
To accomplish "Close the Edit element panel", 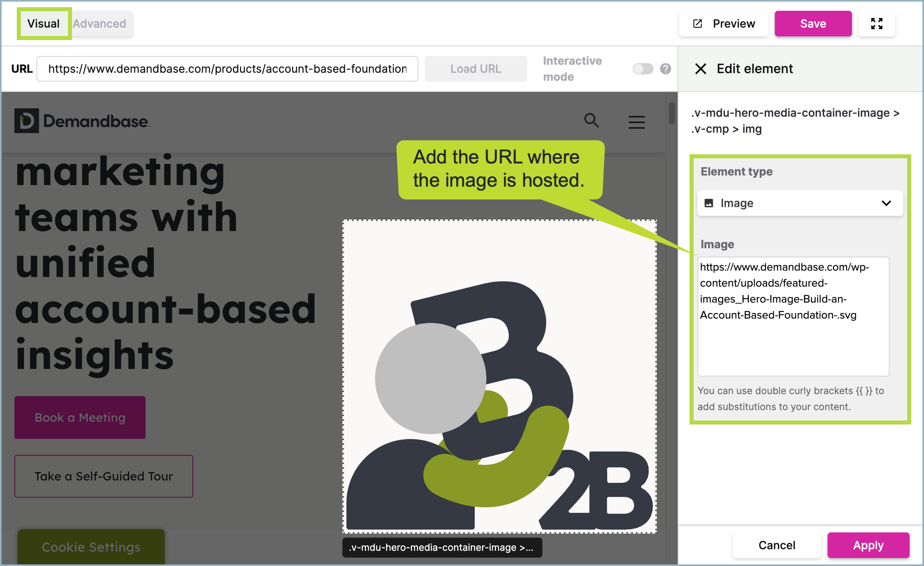I will [x=701, y=69].
